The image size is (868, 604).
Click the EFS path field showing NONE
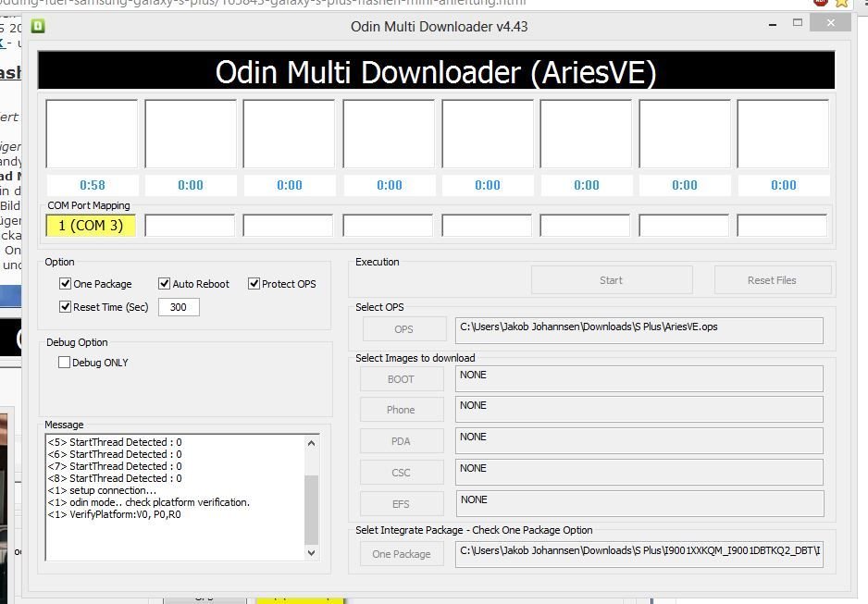(639, 504)
